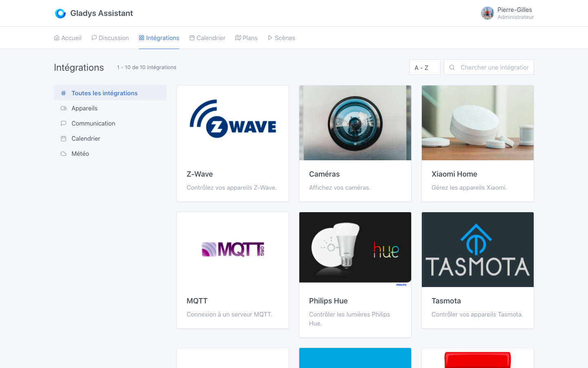Click the Pierre-Gilles user avatar

point(487,13)
